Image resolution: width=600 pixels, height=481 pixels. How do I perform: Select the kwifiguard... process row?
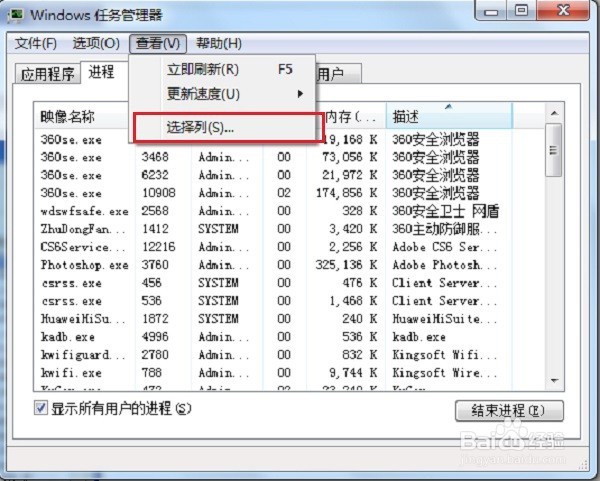tap(273, 355)
